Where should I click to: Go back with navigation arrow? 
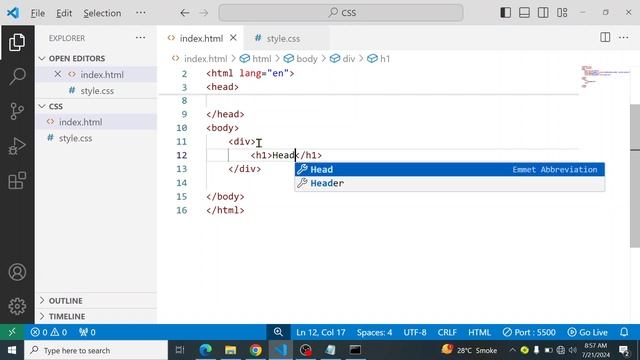click(x=185, y=13)
